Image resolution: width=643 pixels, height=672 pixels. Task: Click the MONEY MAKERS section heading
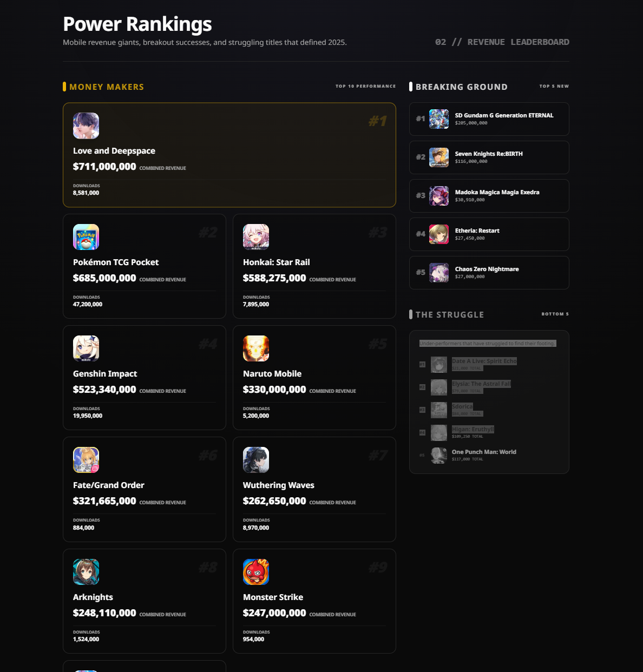pos(107,87)
